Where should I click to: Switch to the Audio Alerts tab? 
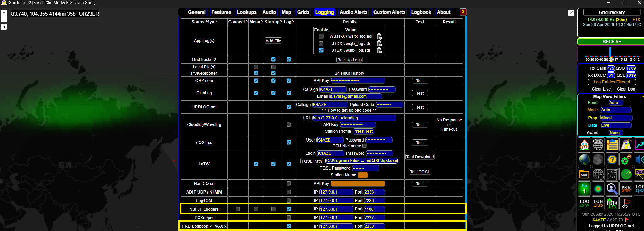pos(353,12)
